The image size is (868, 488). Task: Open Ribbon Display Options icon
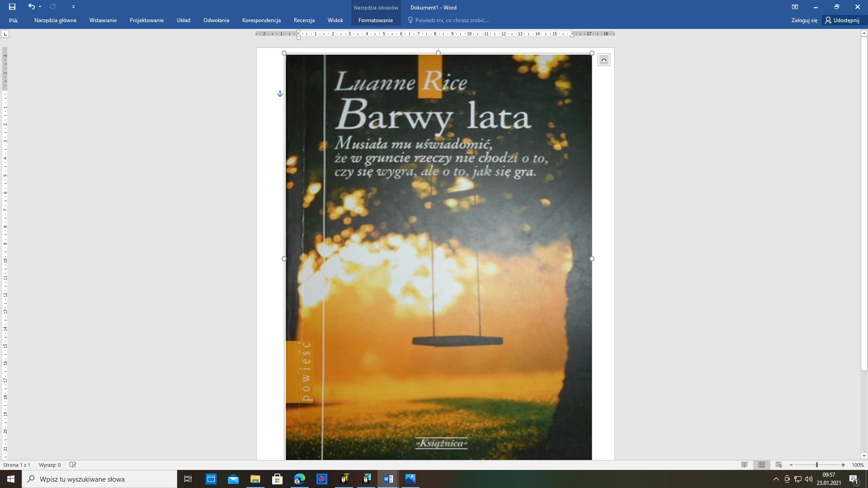pyautogui.click(x=795, y=7)
